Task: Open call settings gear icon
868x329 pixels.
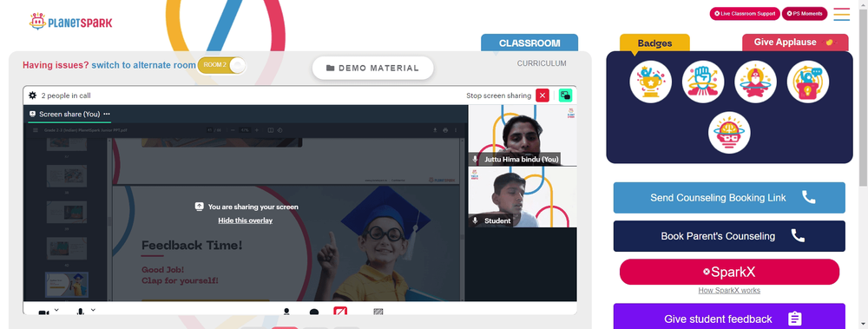Action: point(33,95)
